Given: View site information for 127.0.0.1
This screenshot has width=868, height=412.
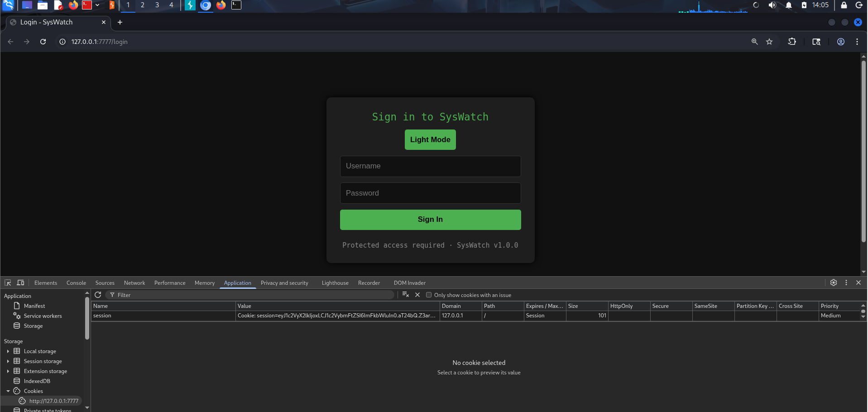Looking at the screenshot, I should click(62, 42).
